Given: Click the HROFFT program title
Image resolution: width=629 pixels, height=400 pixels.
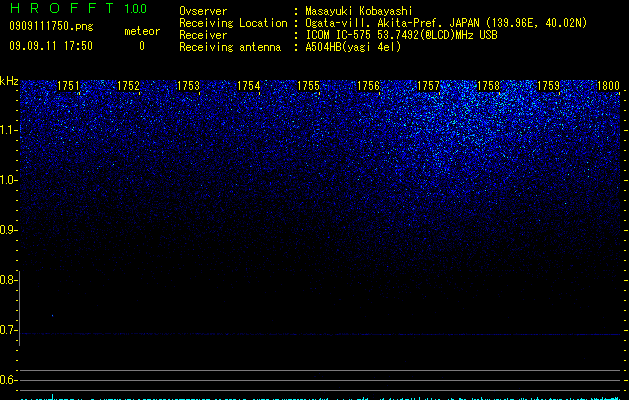Looking at the screenshot, I should [x=62, y=8].
